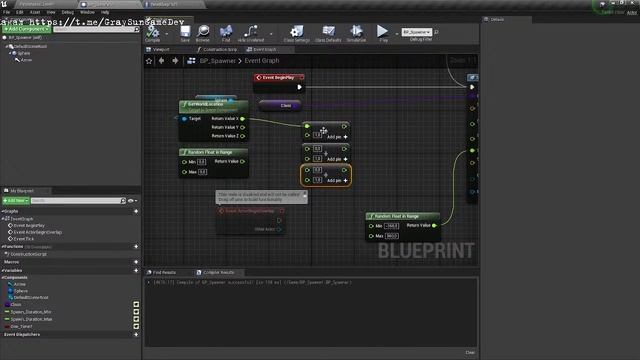Screen dimensions: 640x360
Task: Open the View menu
Action: click(51, 12)
